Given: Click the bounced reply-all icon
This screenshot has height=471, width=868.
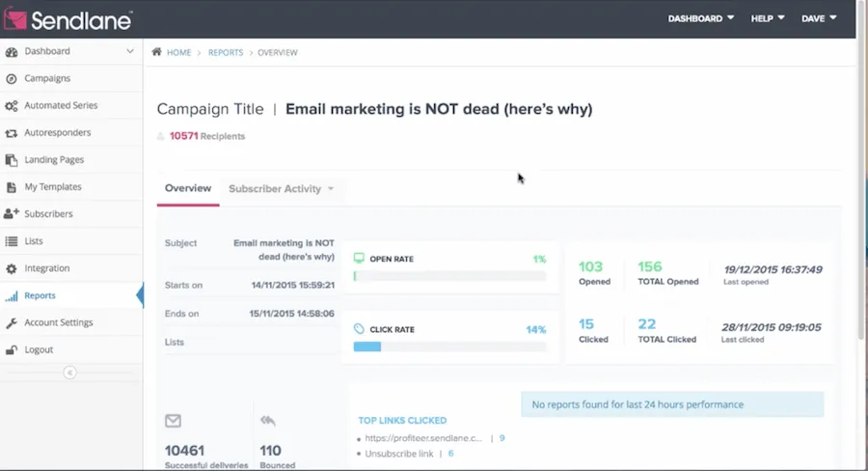Looking at the screenshot, I should coord(267,421).
